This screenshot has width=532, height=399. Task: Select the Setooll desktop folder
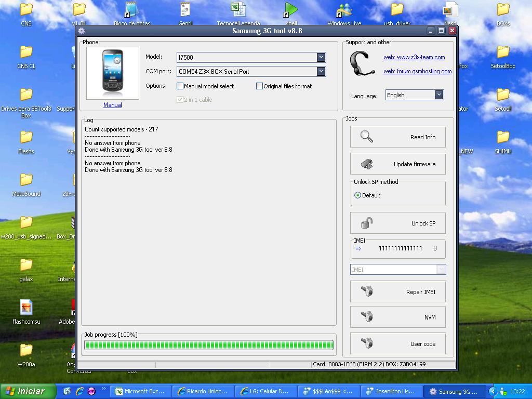503,100
